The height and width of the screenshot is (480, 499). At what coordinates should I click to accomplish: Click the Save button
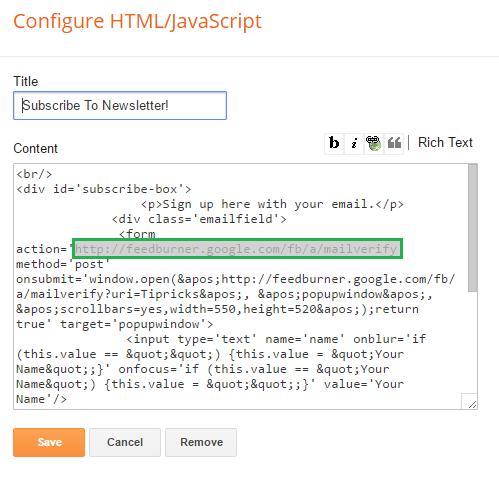[49, 442]
